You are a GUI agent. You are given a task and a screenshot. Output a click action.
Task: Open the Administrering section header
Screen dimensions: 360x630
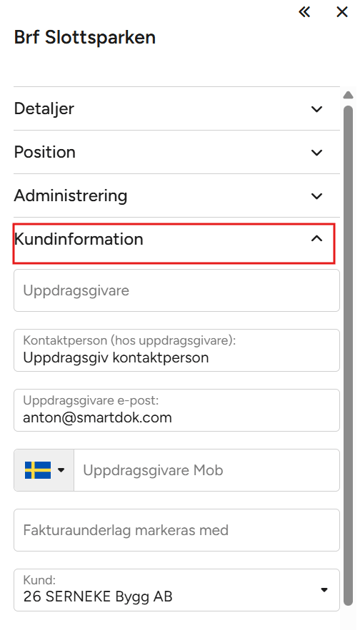177,196
